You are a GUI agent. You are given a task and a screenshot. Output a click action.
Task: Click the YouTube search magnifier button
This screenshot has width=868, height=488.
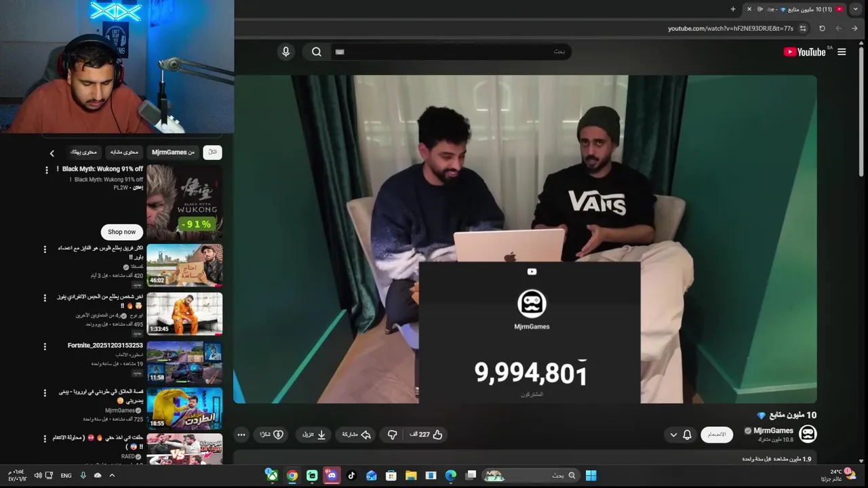click(x=317, y=52)
